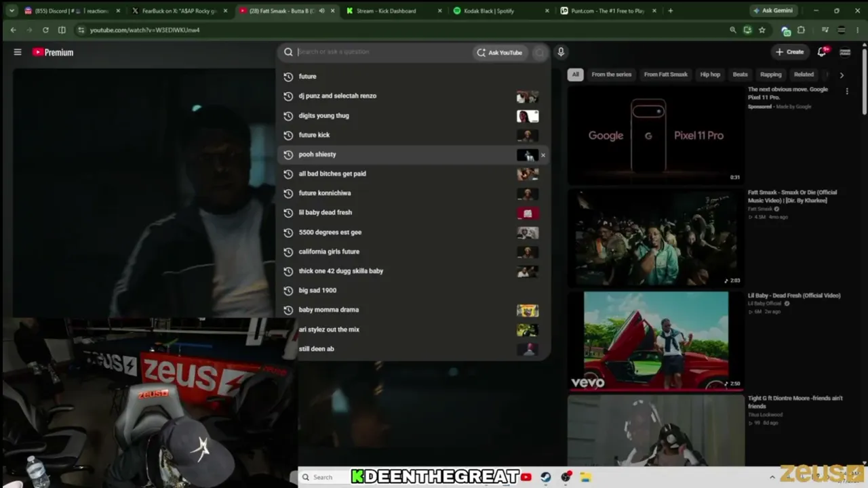
Task: Close the FearBuck on X tab
Action: click(x=225, y=11)
